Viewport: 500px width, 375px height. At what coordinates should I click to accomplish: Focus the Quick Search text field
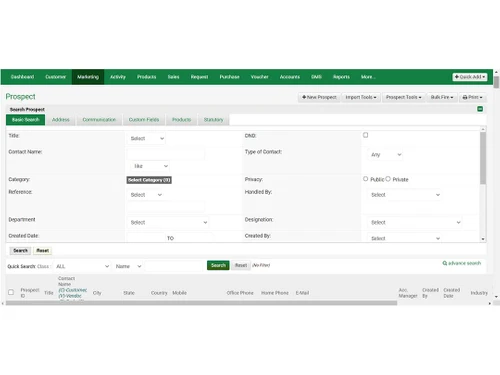coord(175,266)
